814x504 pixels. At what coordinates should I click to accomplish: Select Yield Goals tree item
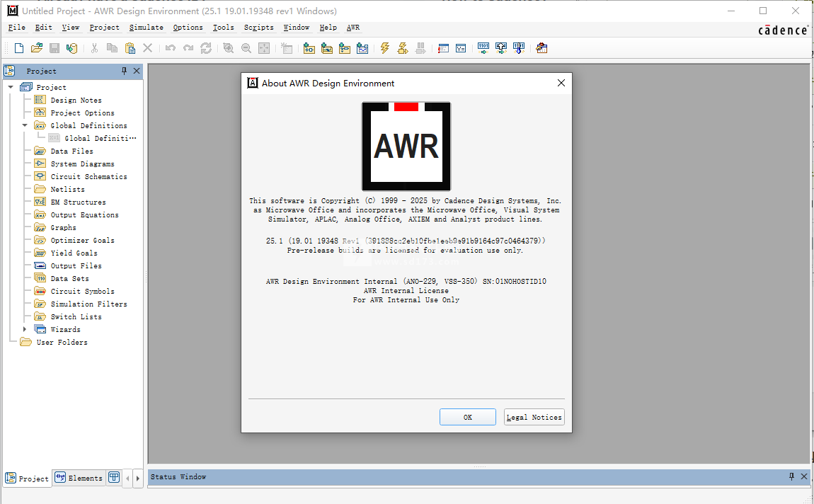click(x=74, y=253)
